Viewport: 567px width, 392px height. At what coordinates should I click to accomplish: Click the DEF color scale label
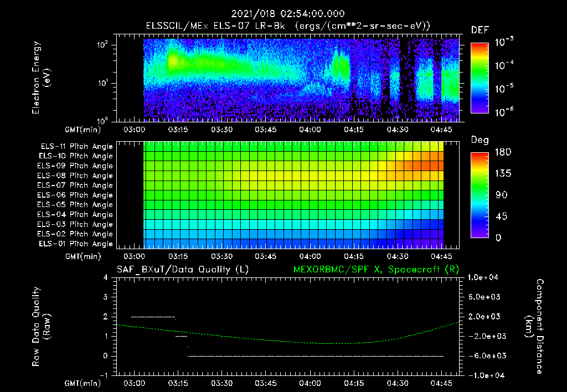point(480,30)
